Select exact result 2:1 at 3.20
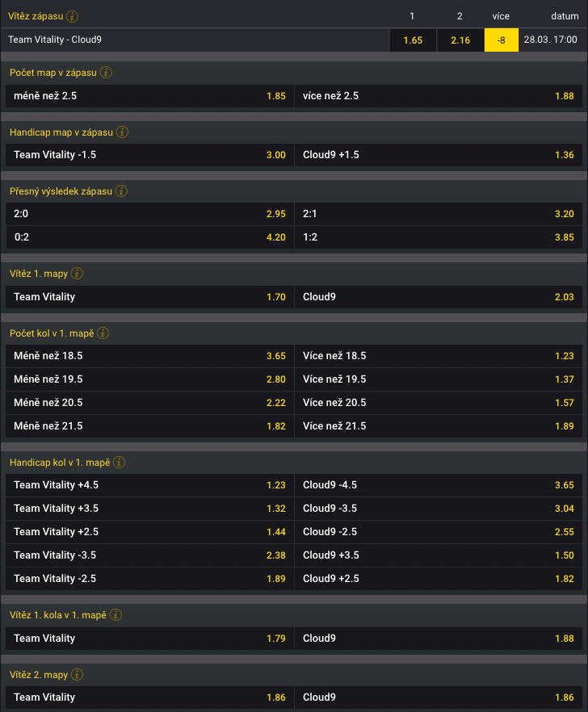This screenshot has height=712, width=588. [x=439, y=214]
